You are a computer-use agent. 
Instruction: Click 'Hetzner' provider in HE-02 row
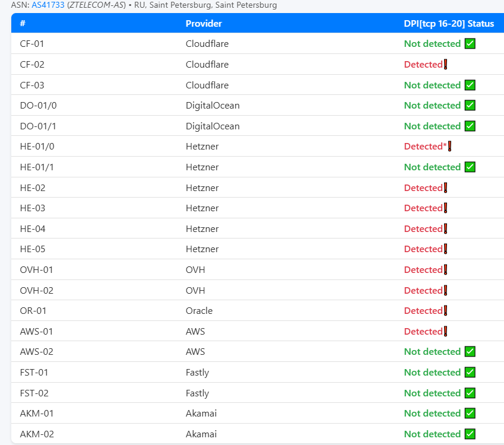(202, 187)
